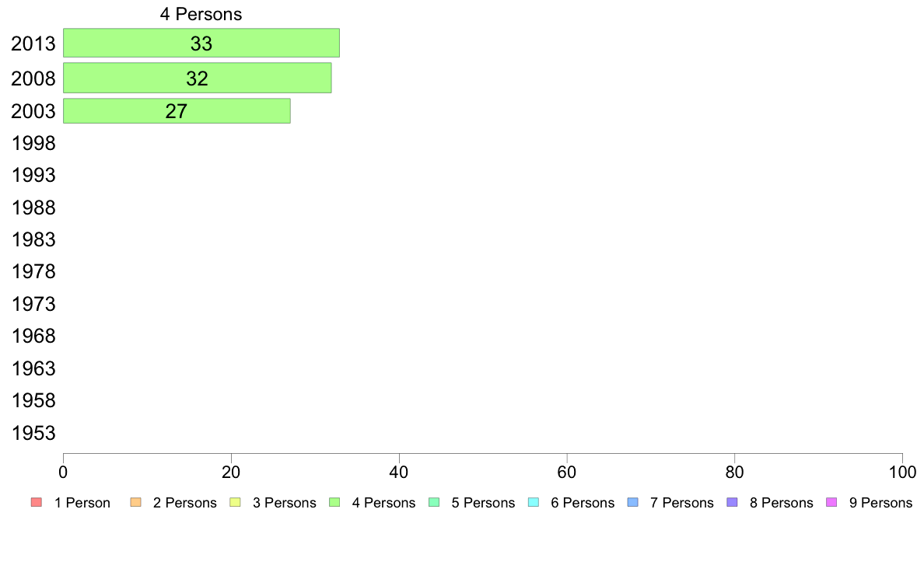The width and height of the screenshot is (924, 572).
Task: Click the 2008 bar showing 32
Action: 198,78
